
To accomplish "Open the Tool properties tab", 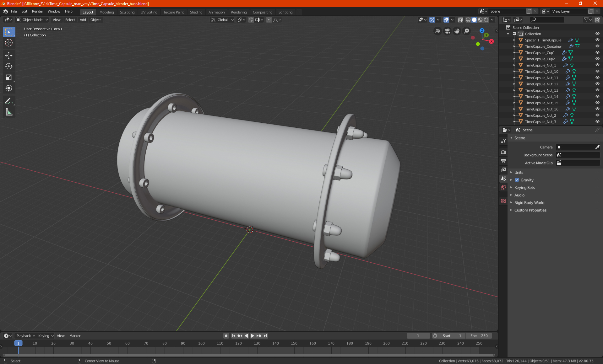I will point(503,141).
